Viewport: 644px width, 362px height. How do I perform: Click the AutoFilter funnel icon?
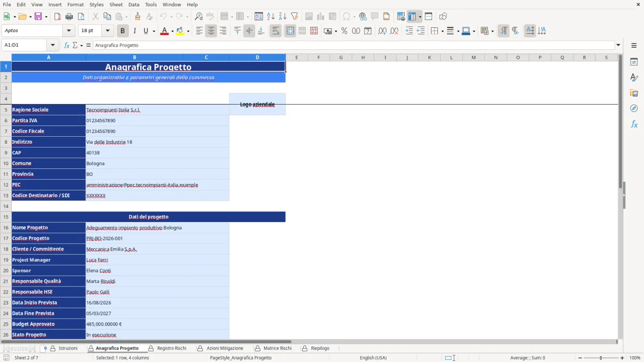[295, 17]
